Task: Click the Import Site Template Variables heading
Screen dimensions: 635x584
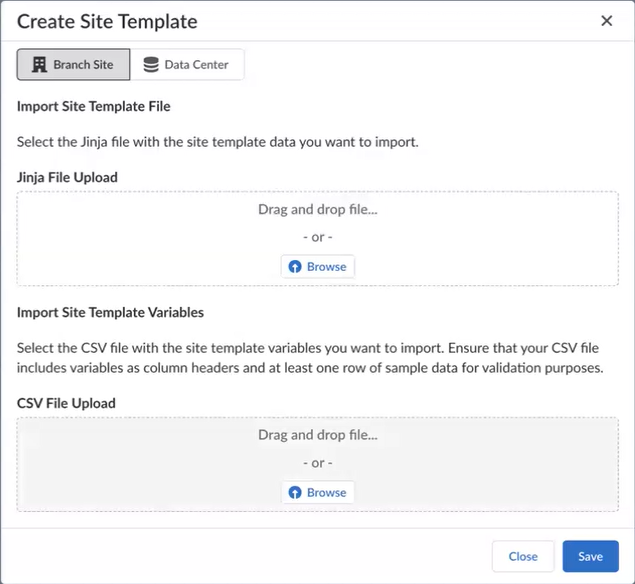Action: (110, 312)
